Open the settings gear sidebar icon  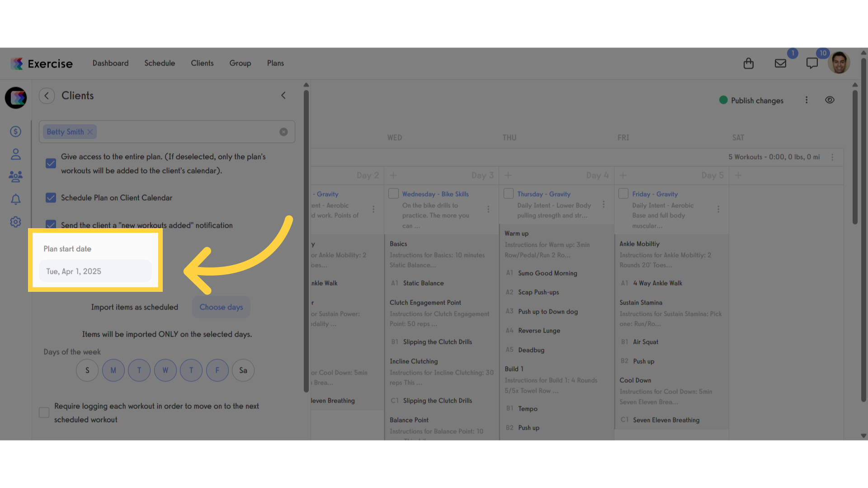(x=16, y=222)
